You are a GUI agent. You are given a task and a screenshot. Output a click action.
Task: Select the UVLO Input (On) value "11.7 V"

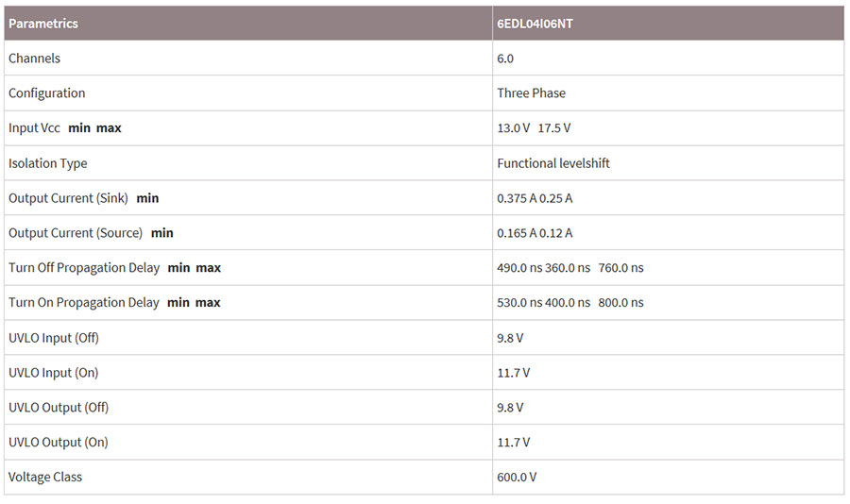point(514,373)
